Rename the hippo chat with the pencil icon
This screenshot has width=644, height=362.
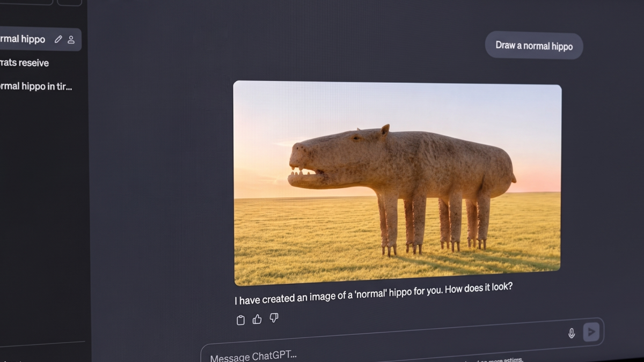pyautogui.click(x=58, y=39)
